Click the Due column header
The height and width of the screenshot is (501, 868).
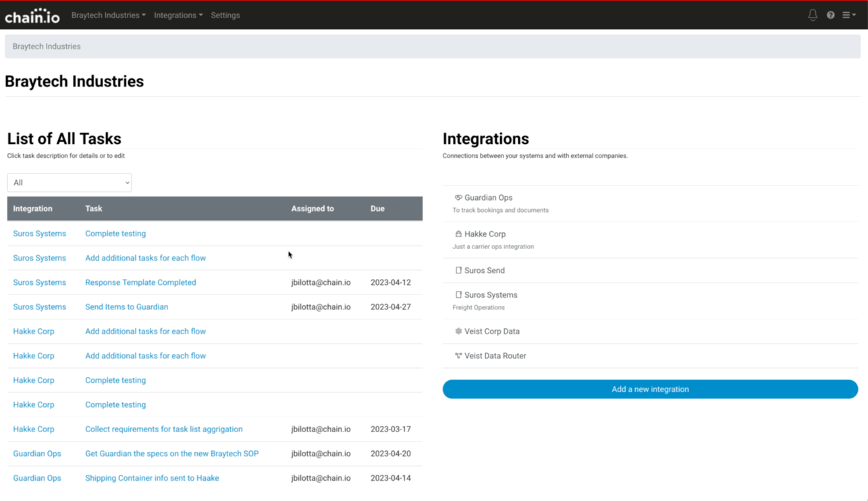(377, 209)
